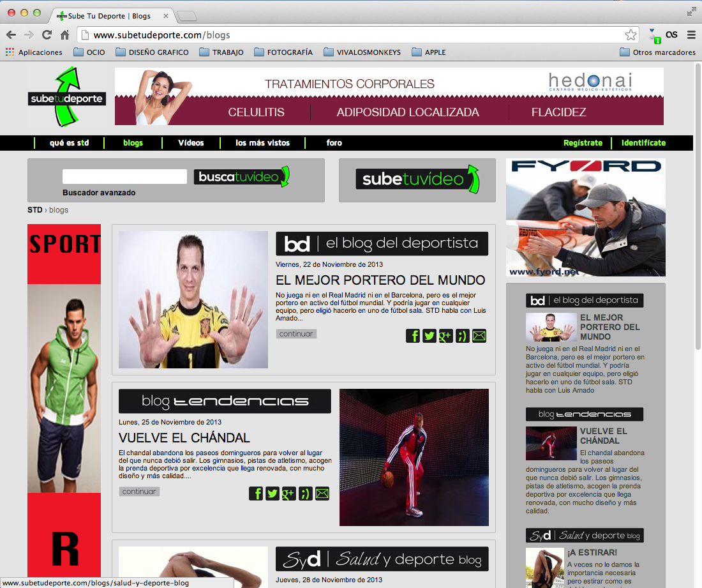The image size is (702, 588).
Task: Click sidebar 'Salud y deporte blog' header
Action: [x=585, y=535]
